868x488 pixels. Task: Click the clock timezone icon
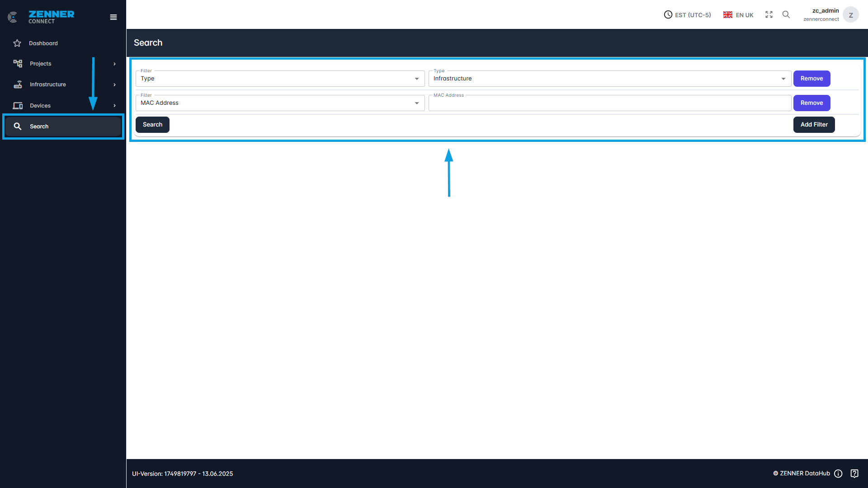pyautogui.click(x=668, y=15)
